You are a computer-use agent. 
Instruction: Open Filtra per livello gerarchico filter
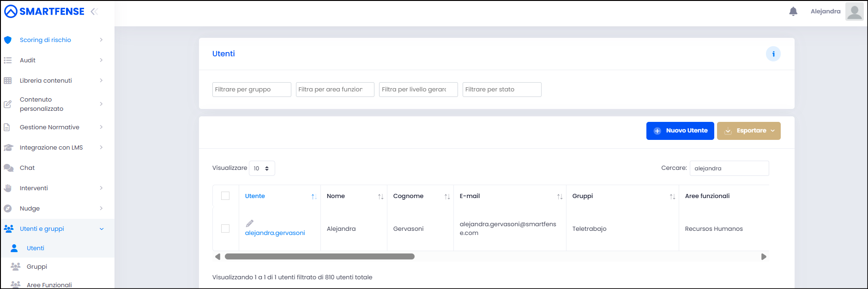(418, 90)
